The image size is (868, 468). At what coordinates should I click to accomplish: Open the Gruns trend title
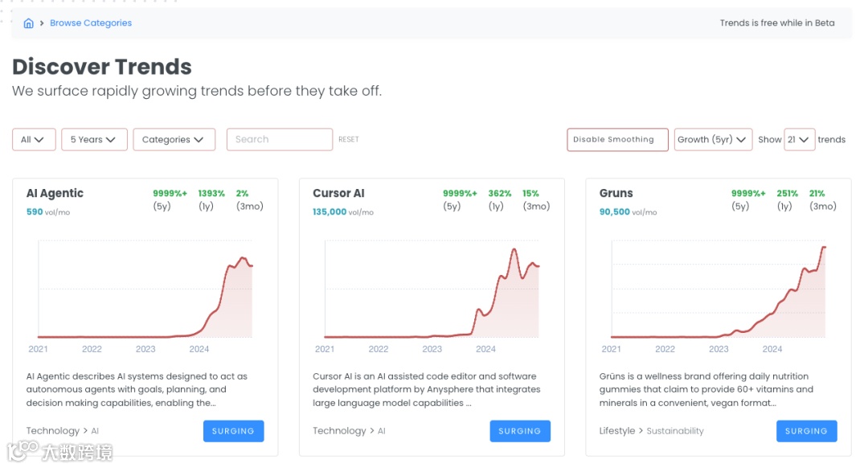click(x=616, y=194)
